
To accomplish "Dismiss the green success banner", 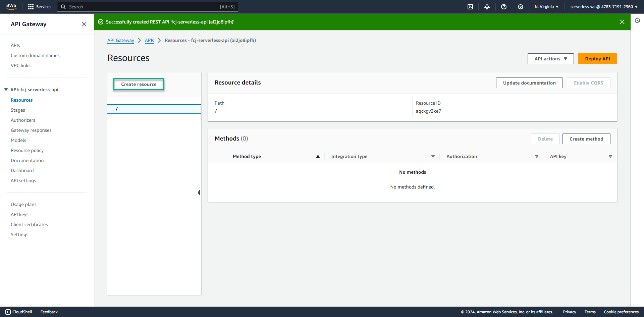I will click(622, 22).
